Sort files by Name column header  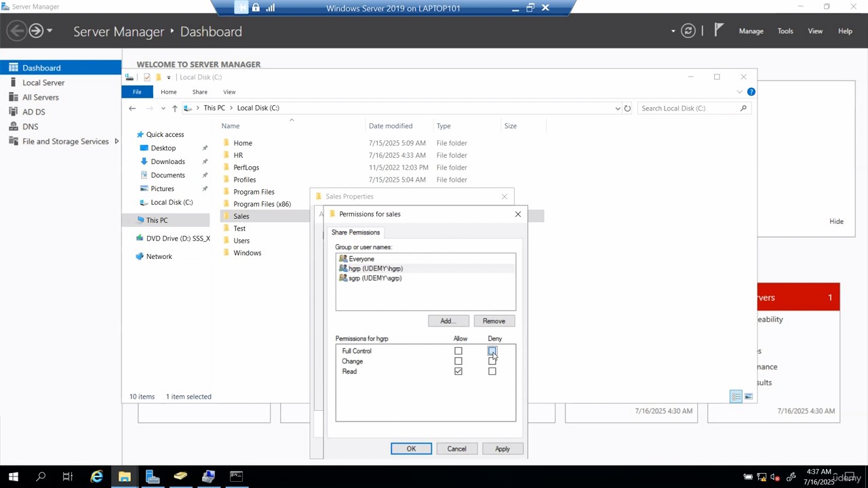[231, 126]
